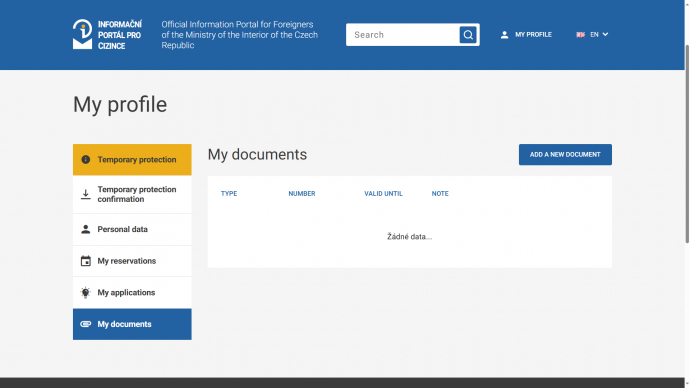Screen dimensions: 690x388
Task: Click the info icon in Temporary protection
Action: 86,159
